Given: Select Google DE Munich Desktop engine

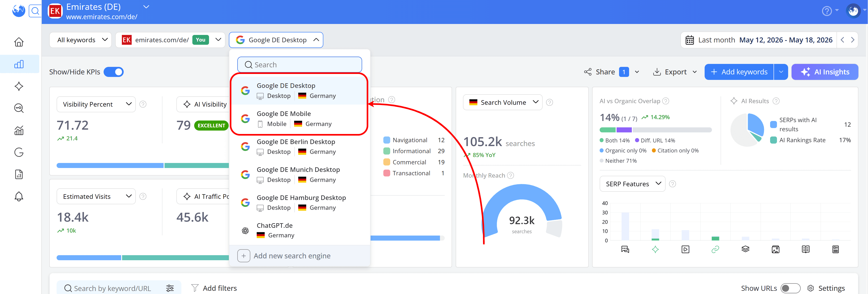Looking at the screenshot, I should click(x=299, y=175).
